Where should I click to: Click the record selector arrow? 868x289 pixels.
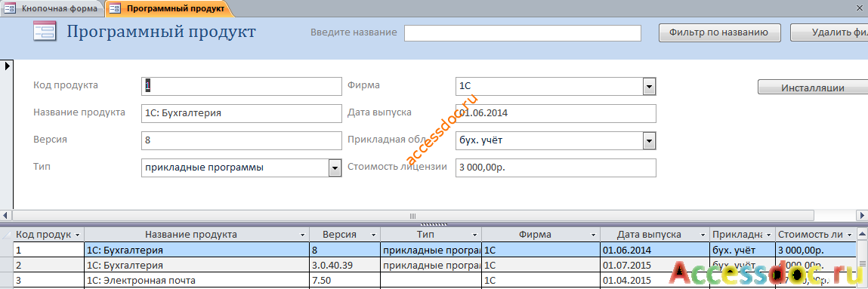click(x=8, y=66)
